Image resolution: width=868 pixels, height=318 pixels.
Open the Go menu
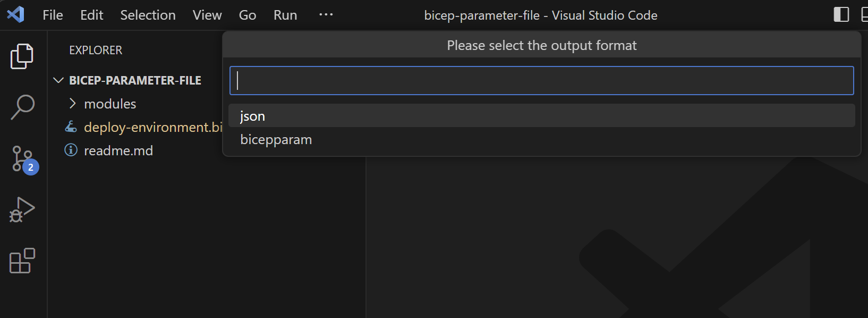click(x=248, y=15)
